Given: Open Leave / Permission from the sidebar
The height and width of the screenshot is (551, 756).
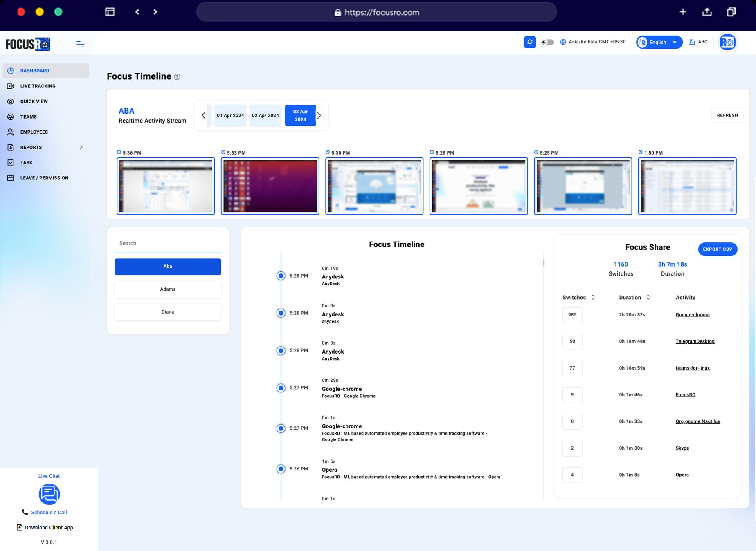Looking at the screenshot, I should coord(44,178).
